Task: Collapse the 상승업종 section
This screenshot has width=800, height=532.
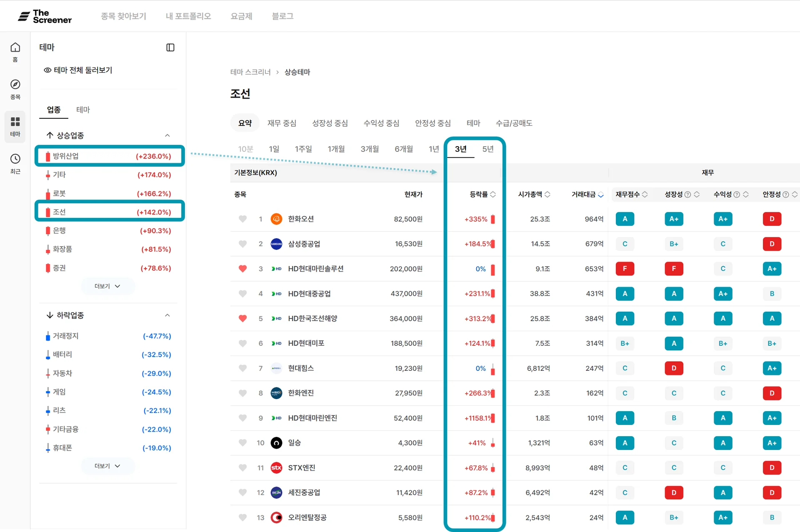Action: point(167,135)
